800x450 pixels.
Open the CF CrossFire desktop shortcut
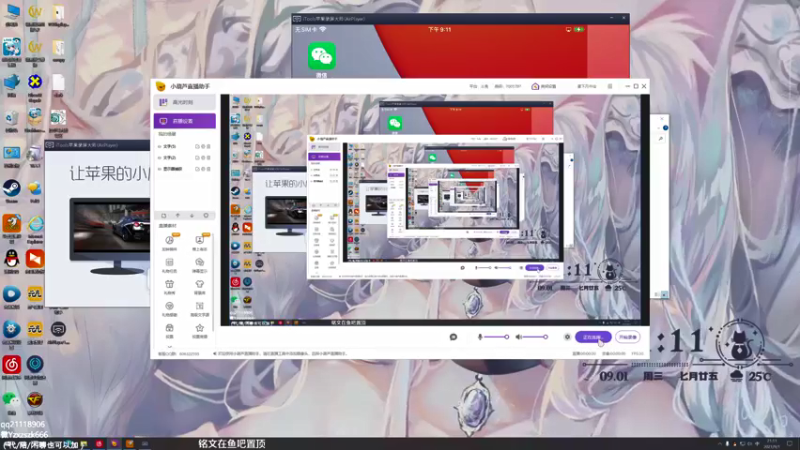35,399
